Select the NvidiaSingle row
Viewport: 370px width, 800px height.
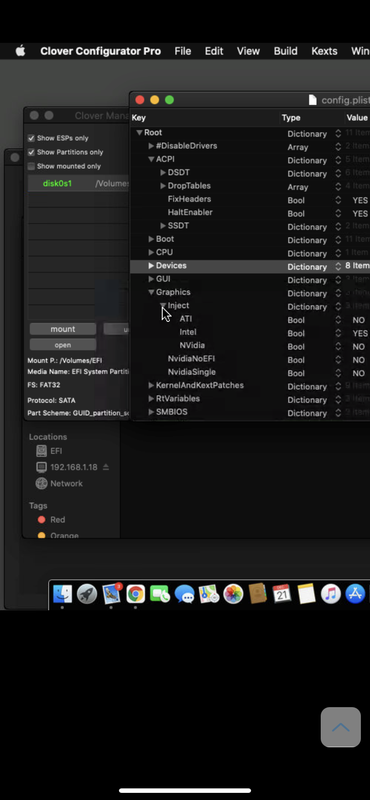pos(250,372)
